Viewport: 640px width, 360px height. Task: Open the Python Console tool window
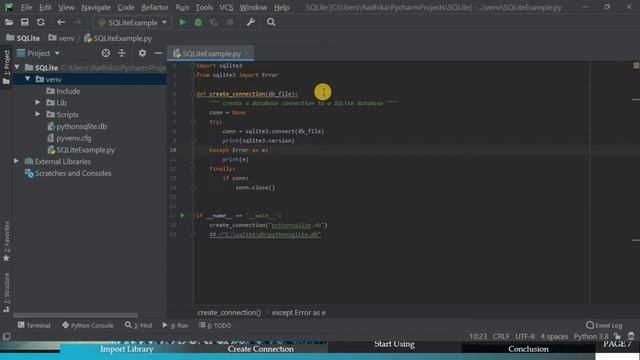pos(87,325)
